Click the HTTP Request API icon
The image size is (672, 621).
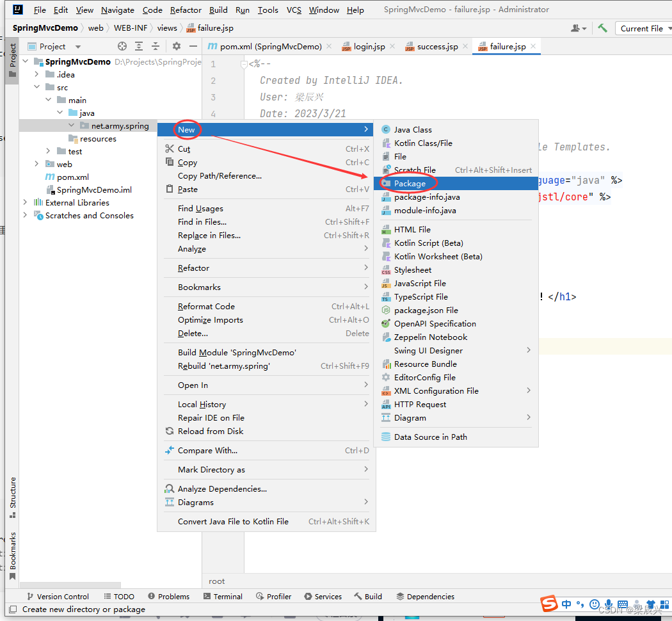[x=386, y=405]
